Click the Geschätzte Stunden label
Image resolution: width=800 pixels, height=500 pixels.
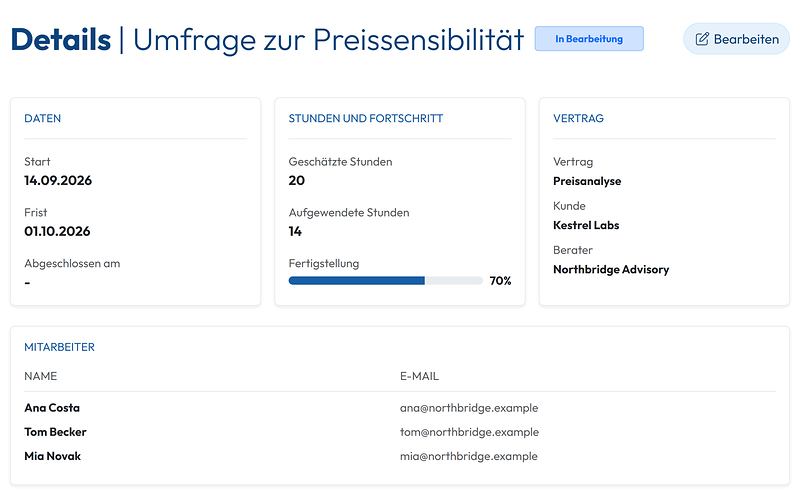[x=340, y=162]
